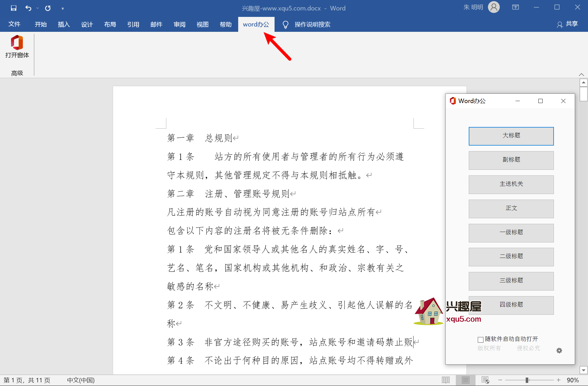The height and width of the screenshot is (386, 588).
Task: Select the word办公 tab
Action: (256, 24)
